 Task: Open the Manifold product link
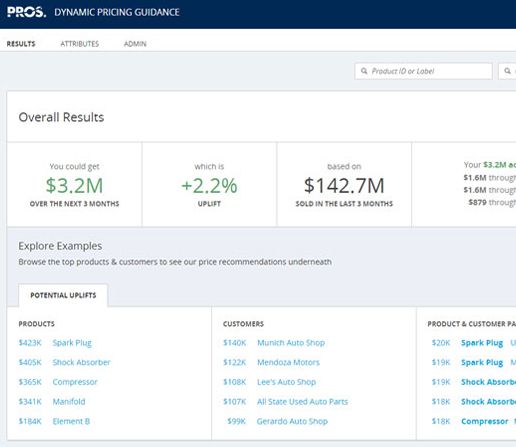(69, 402)
